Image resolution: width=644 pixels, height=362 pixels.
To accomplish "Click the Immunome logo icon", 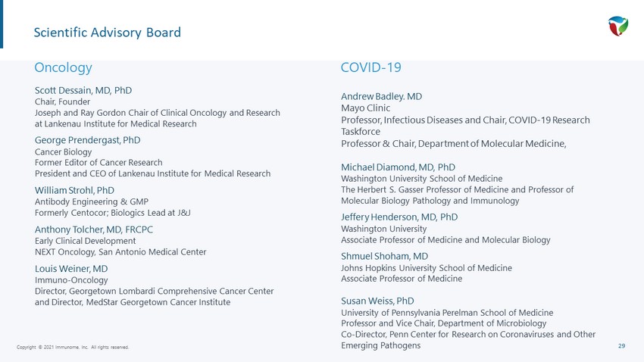I will pos(618,26).
